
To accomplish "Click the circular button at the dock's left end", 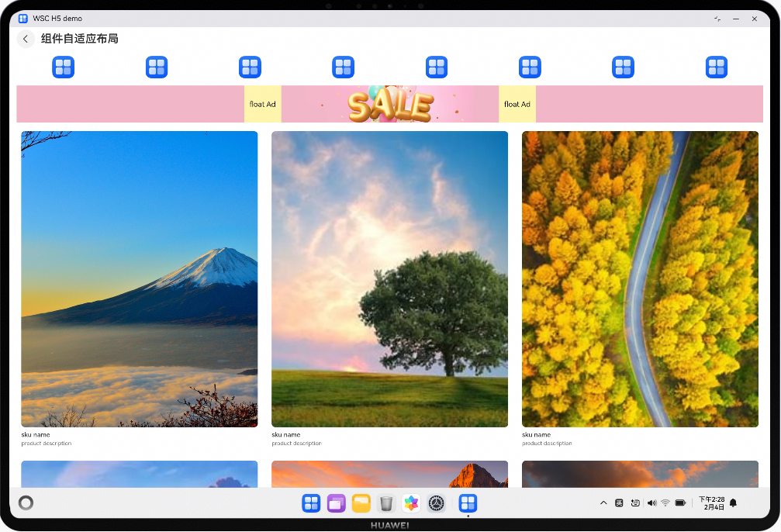I will click(26, 503).
